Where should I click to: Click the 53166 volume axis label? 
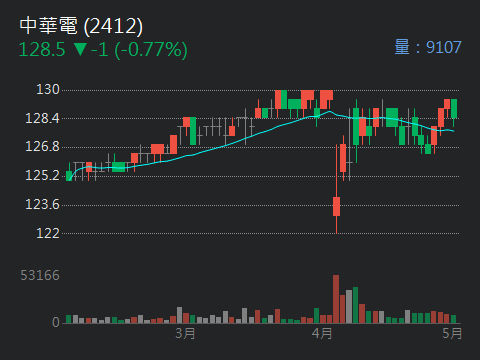tap(40, 275)
